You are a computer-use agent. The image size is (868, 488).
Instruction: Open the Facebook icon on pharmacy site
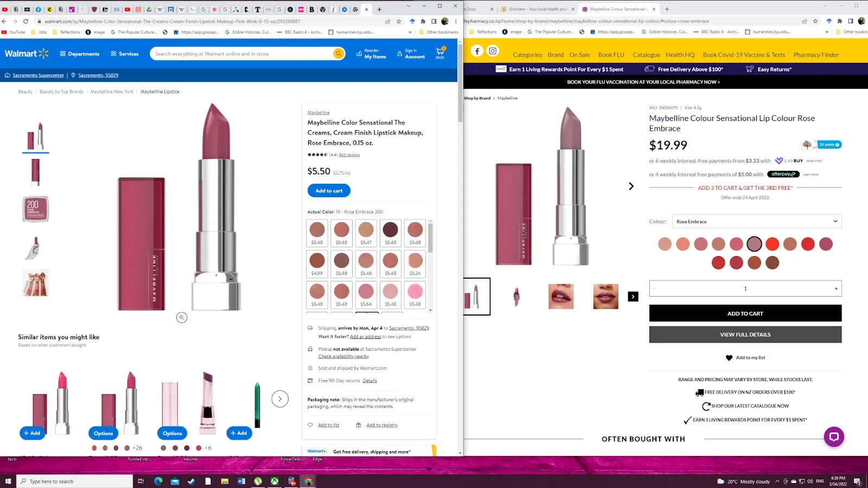click(x=477, y=51)
